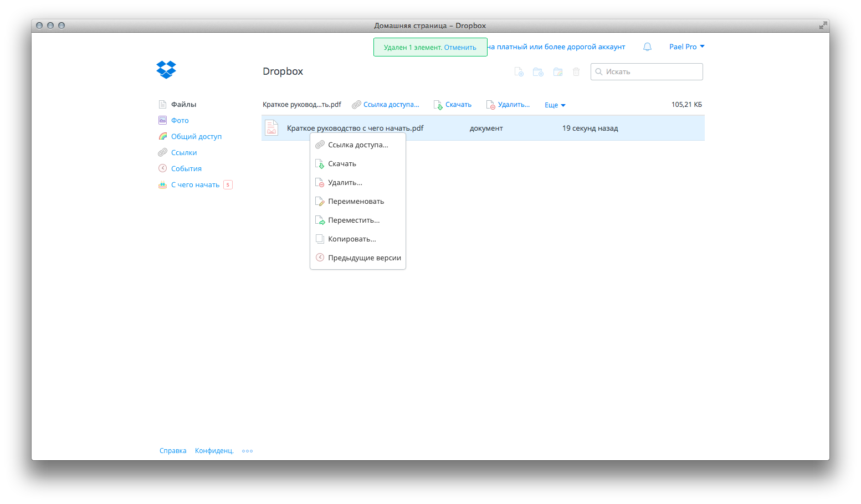This screenshot has height=504, width=861.
Task: Open the Справка footer link
Action: tap(173, 451)
